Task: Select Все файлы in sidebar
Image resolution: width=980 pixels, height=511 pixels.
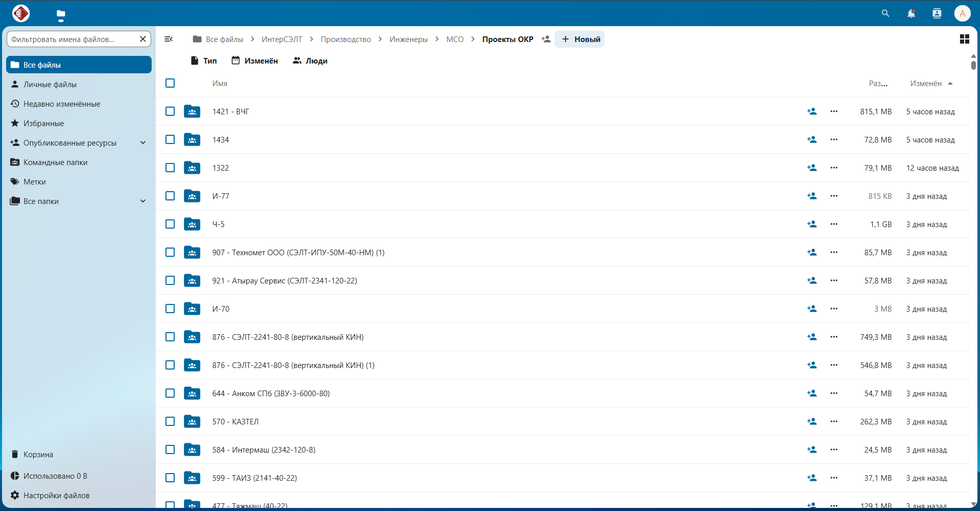Action: (x=79, y=65)
